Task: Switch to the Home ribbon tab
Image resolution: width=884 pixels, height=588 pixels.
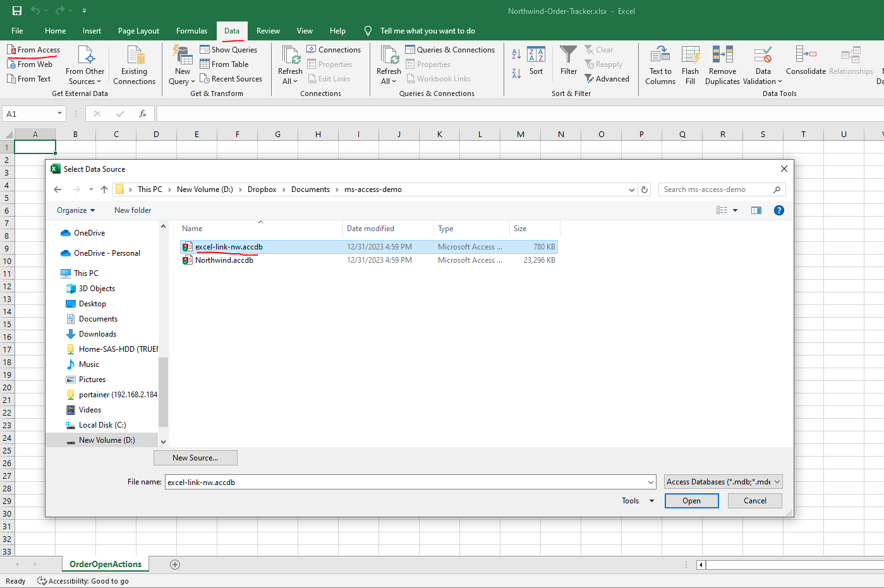Action: pos(55,31)
